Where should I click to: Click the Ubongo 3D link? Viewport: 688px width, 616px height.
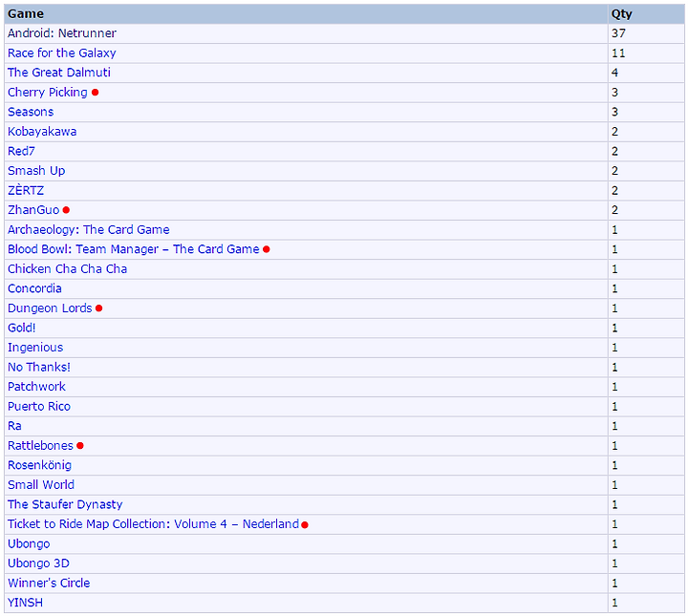38,563
